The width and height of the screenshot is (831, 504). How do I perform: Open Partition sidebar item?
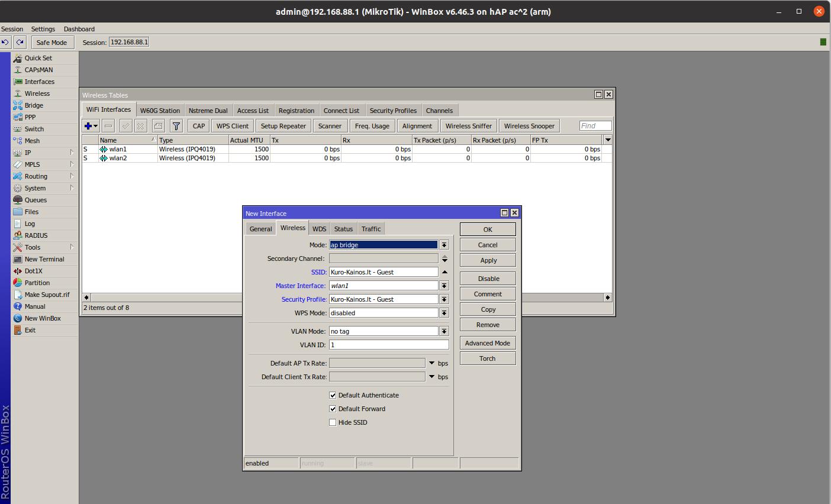37,283
